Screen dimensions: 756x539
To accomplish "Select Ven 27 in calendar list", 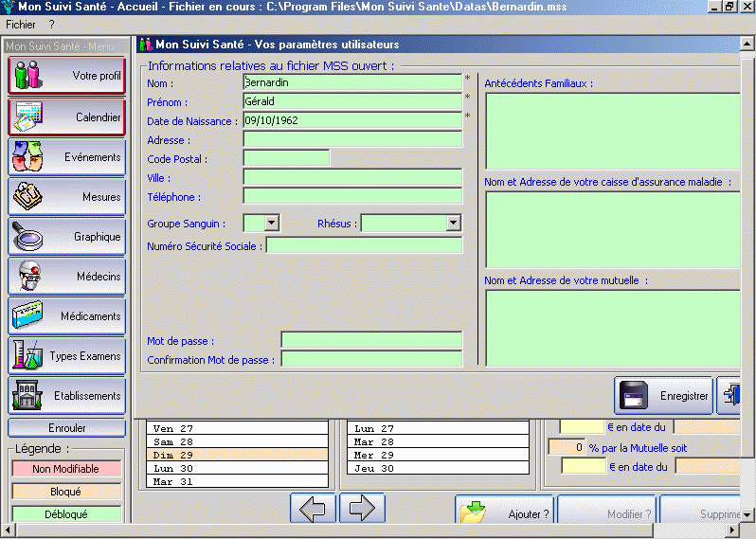I will tap(237, 428).
